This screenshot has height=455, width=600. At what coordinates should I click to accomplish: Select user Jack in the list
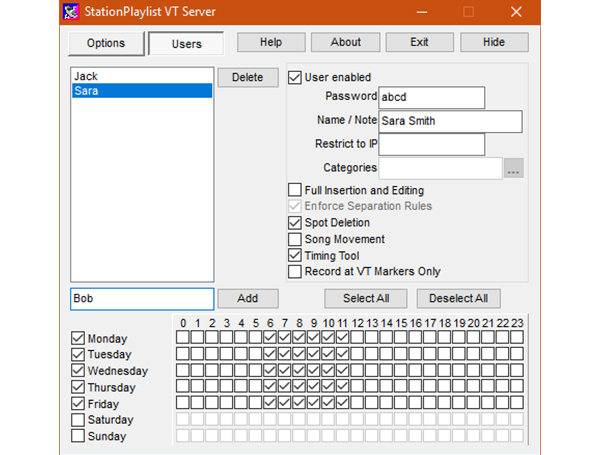coord(142,76)
